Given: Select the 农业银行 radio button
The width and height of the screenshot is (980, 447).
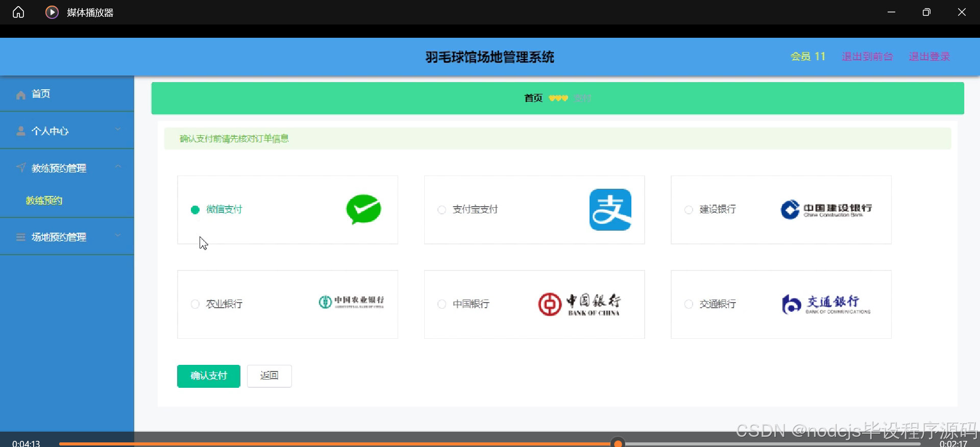Looking at the screenshot, I should click(195, 304).
